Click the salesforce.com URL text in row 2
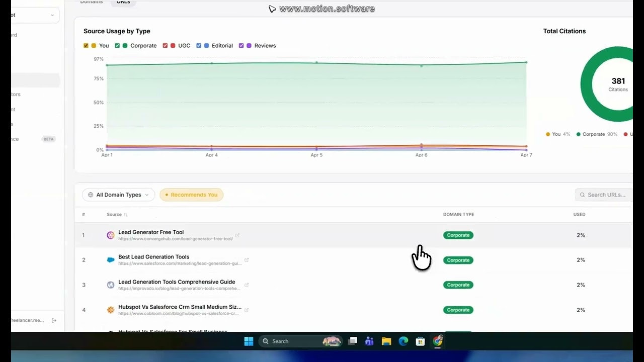Image resolution: width=644 pixels, height=362 pixels. (180, 263)
